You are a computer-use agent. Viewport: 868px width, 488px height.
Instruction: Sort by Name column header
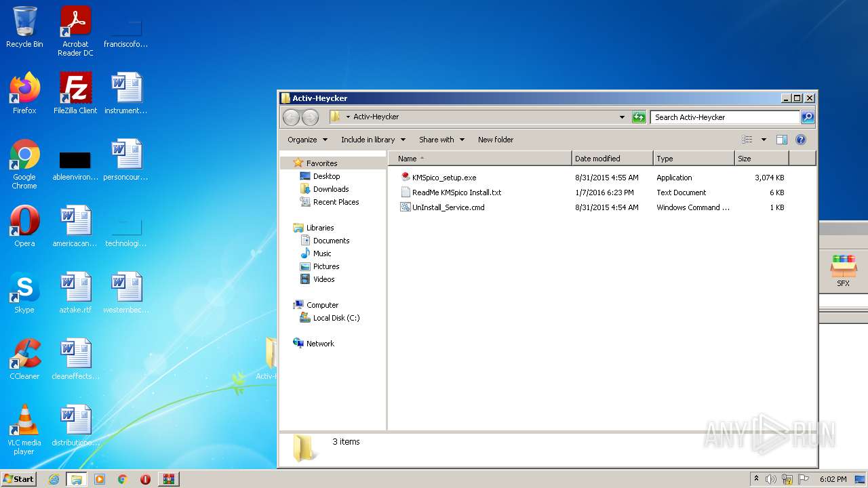tap(479, 159)
